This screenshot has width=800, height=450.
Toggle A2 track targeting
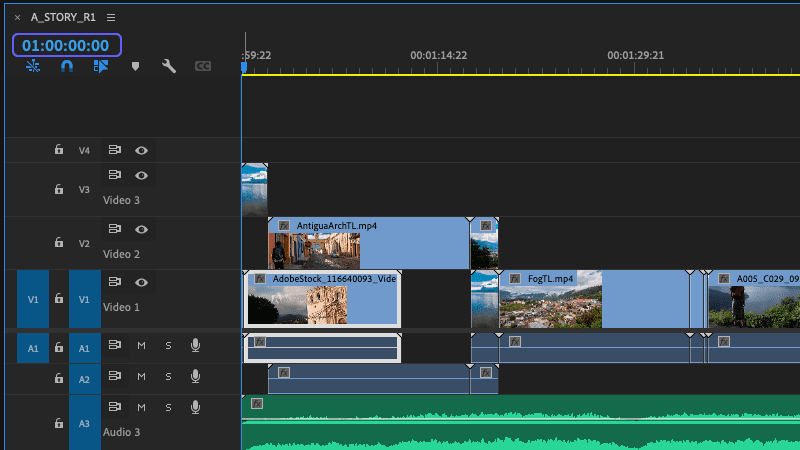[85, 379]
